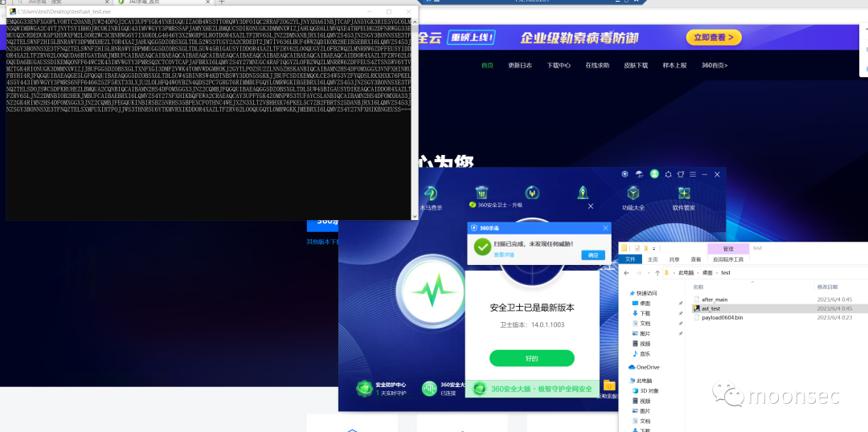This screenshot has width=868, height=432.
Task: Open 功能大全 in 360 Security Guard
Action: pyautogui.click(x=633, y=198)
